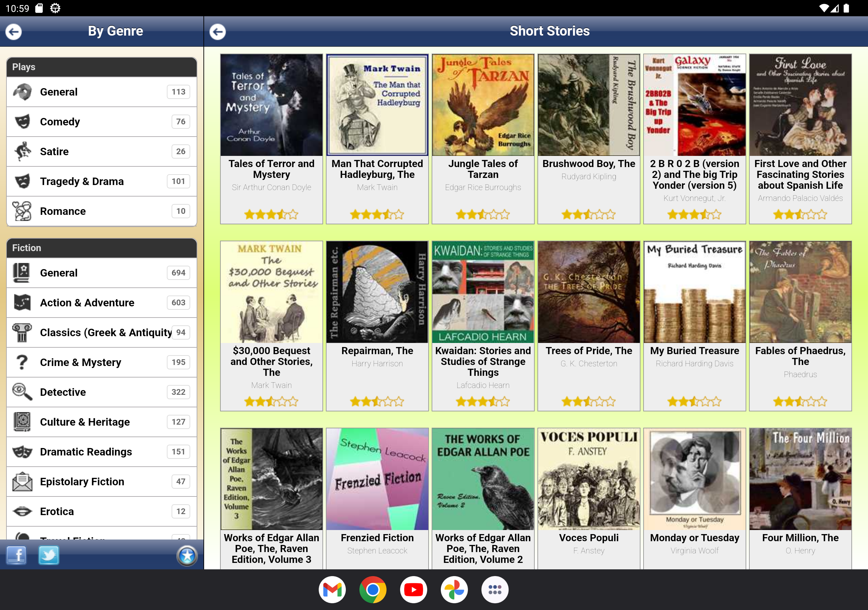
Task: Open Fables of Phaedrus cover
Action: click(x=801, y=292)
